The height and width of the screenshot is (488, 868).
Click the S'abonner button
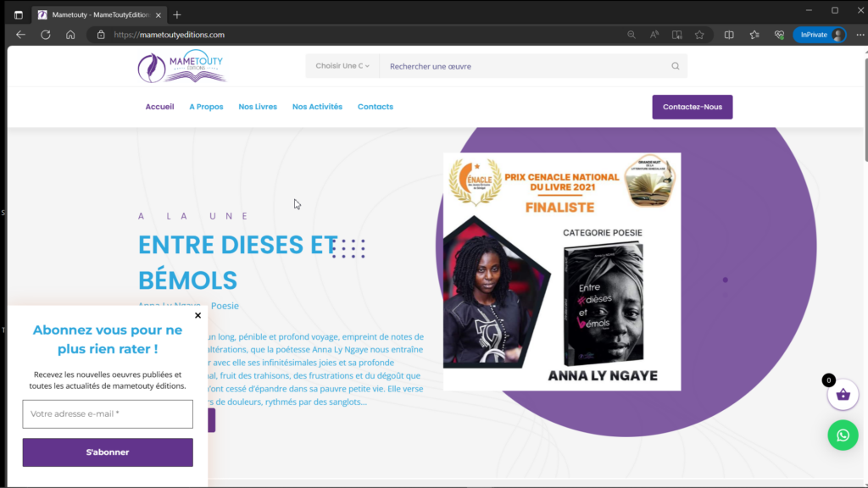tap(108, 452)
